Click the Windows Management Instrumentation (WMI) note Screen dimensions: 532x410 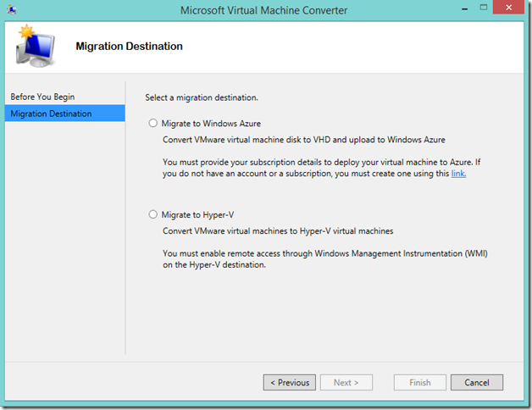(x=325, y=259)
